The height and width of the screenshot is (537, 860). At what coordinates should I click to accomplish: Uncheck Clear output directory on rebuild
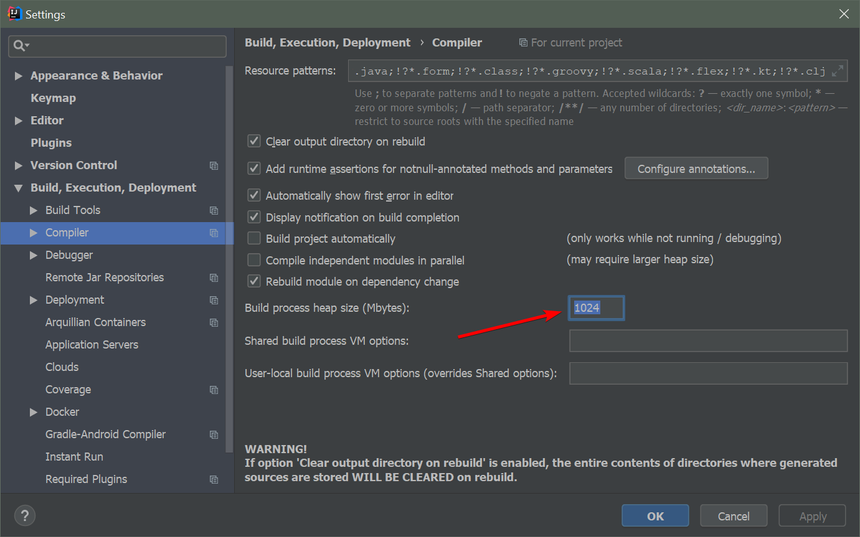254,142
